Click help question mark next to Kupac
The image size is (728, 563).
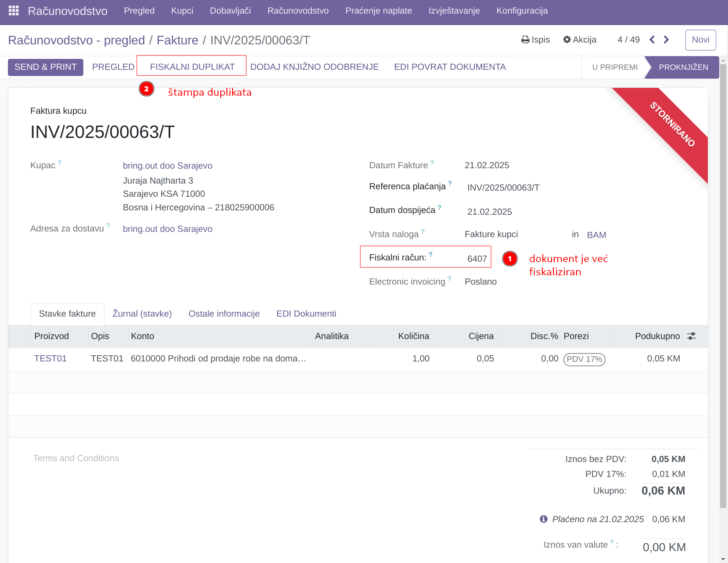(60, 163)
